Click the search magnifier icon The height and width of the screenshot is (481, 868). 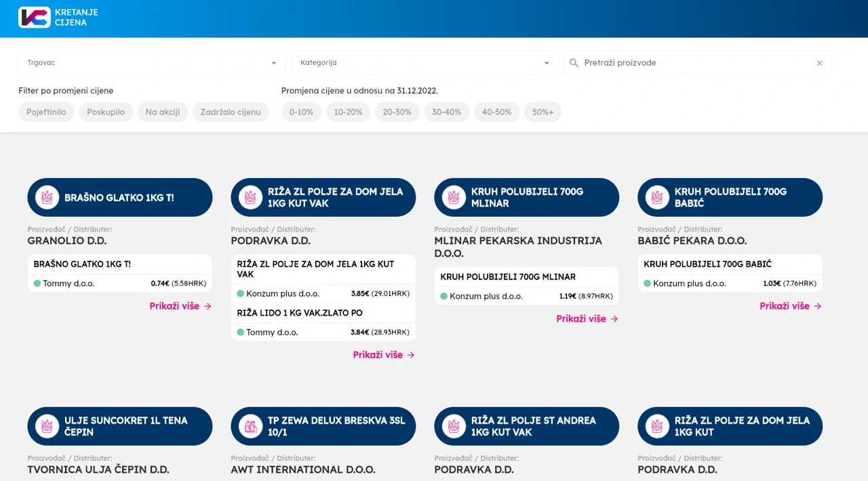click(x=574, y=63)
